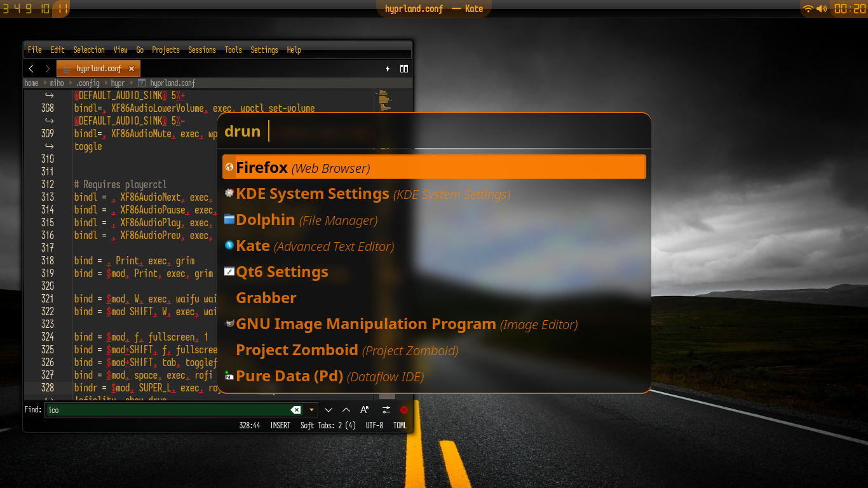Viewport: 868px width, 488px height.
Task: Select the Grabber entry
Action: [434, 297]
